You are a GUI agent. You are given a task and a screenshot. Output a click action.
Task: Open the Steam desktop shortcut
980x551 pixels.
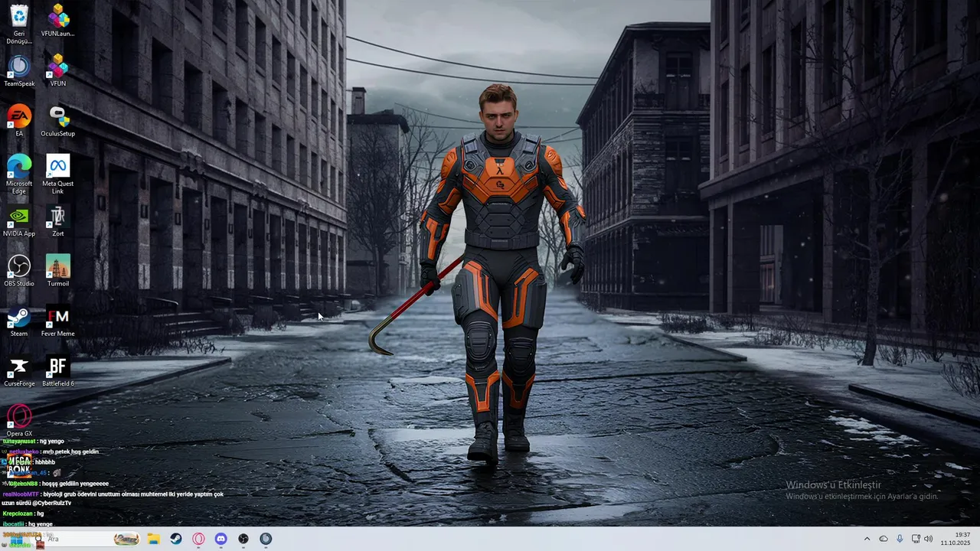click(x=19, y=321)
